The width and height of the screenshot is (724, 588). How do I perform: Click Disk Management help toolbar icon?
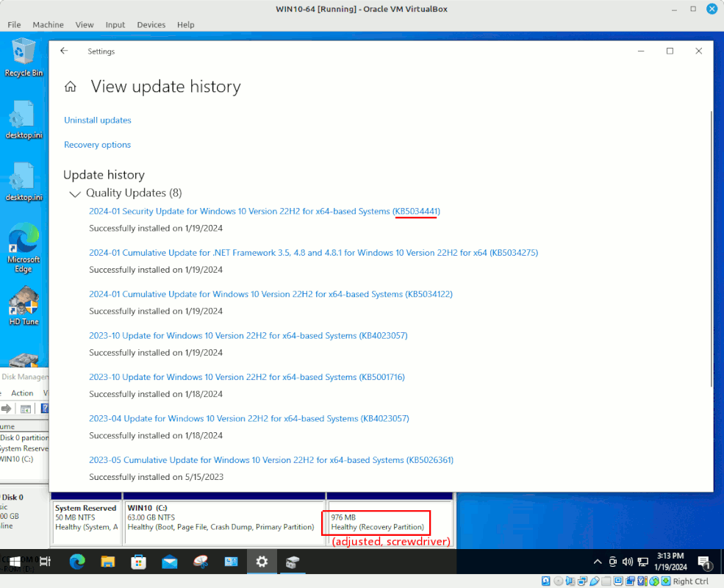45,409
